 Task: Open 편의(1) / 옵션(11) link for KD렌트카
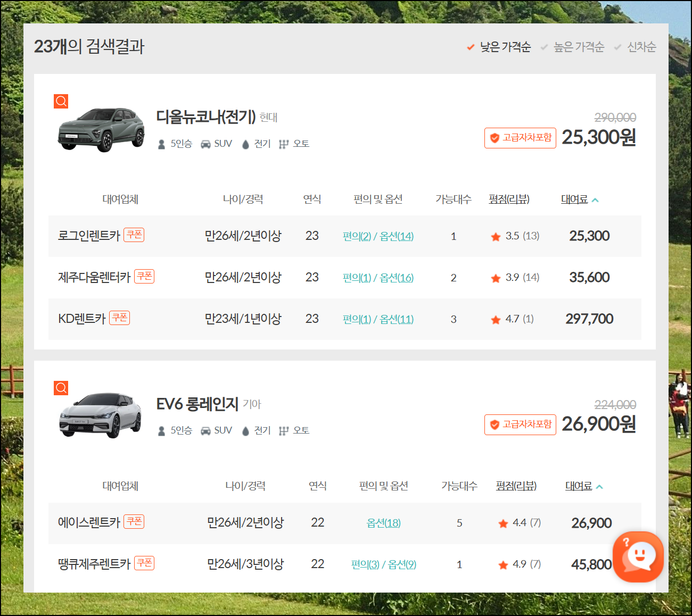pos(378,319)
